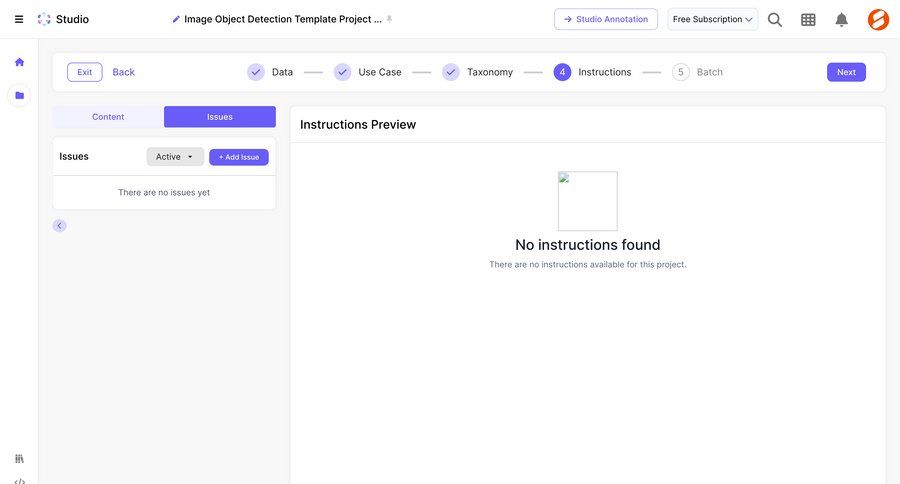Open Studio Annotation
The image size is (900, 484).
tap(606, 20)
